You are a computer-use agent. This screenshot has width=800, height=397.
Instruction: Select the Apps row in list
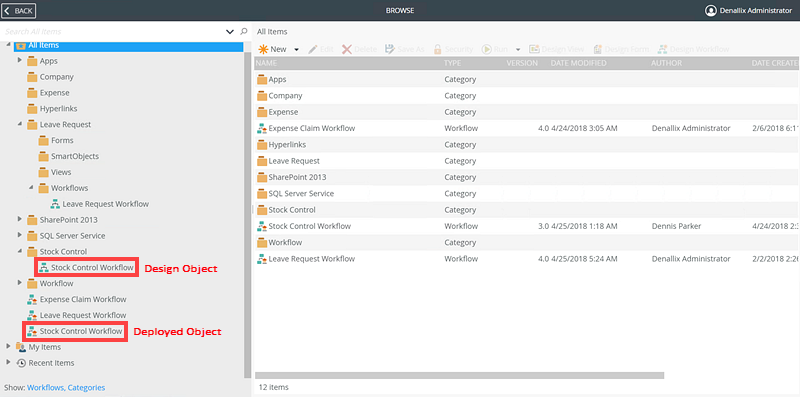click(527, 79)
